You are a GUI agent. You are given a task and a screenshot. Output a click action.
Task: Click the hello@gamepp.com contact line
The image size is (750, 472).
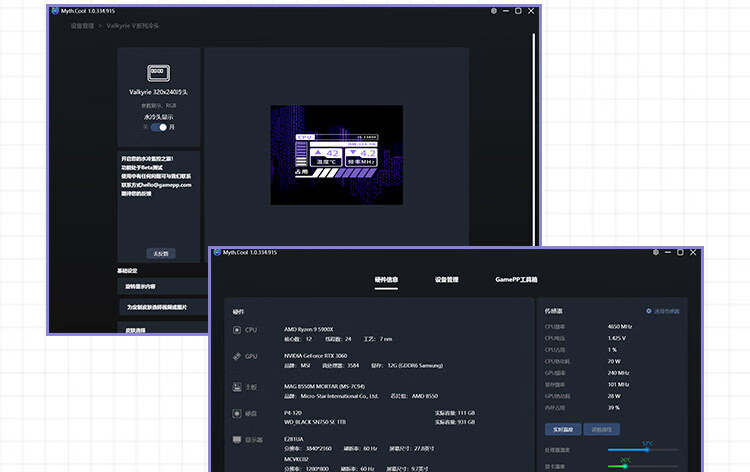click(x=156, y=185)
